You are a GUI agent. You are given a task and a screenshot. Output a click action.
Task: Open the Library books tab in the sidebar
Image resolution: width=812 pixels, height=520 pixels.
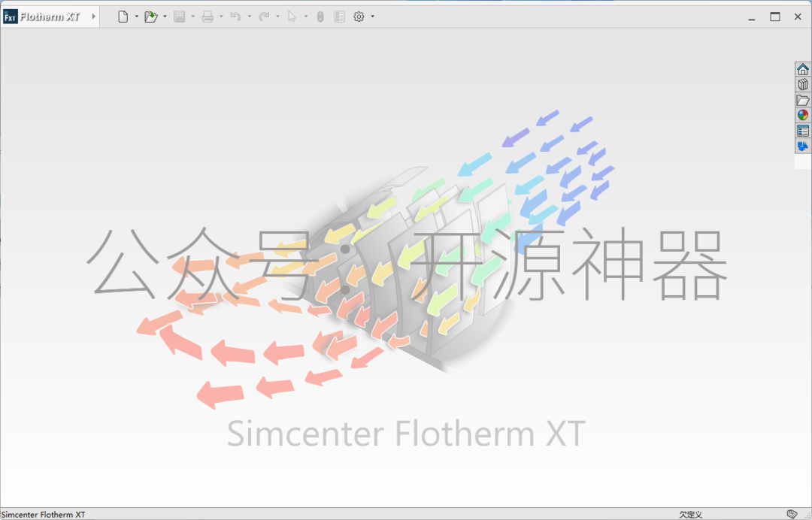(x=803, y=84)
